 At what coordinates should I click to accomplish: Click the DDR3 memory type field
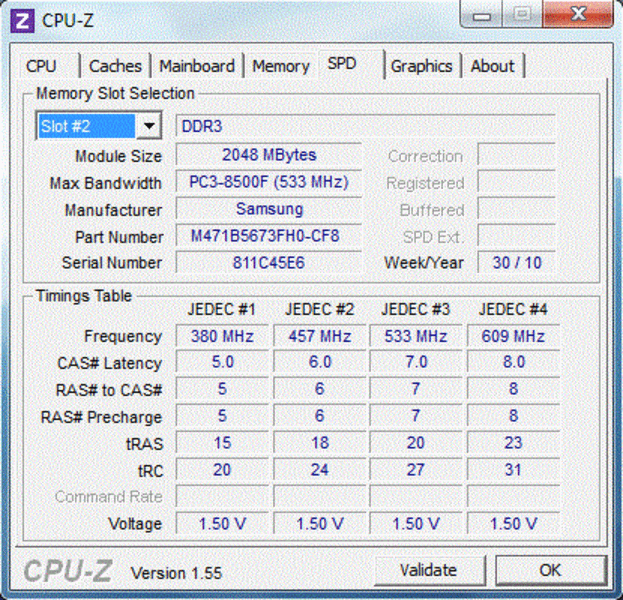[365, 126]
